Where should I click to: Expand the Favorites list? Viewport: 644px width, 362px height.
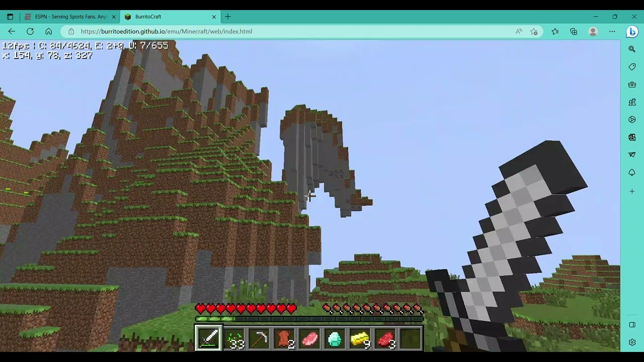[555, 31]
